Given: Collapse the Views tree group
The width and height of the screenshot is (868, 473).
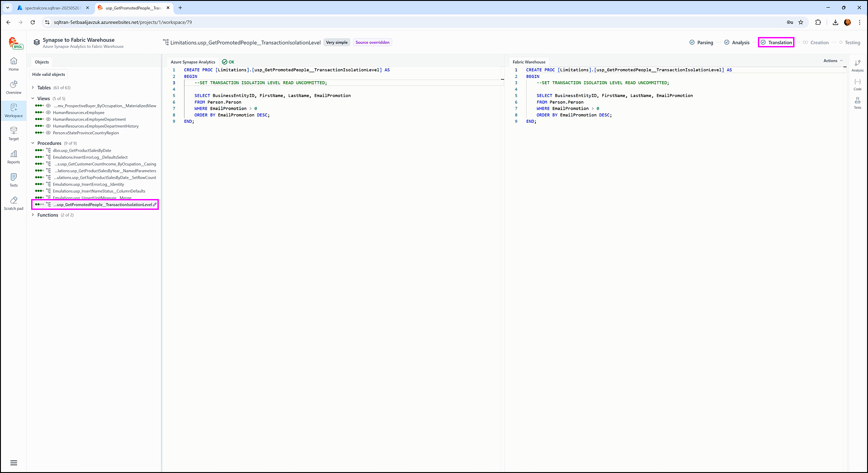Looking at the screenshot, I should 33,98.
